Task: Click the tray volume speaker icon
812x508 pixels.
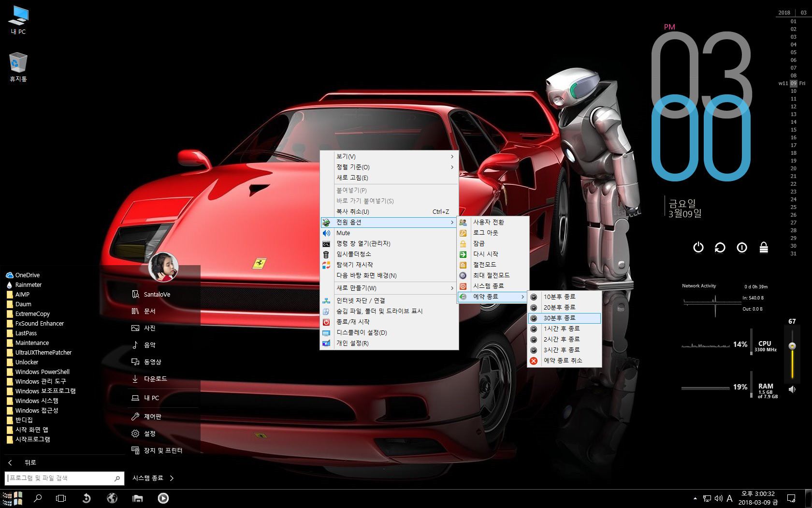Action: 718,498
